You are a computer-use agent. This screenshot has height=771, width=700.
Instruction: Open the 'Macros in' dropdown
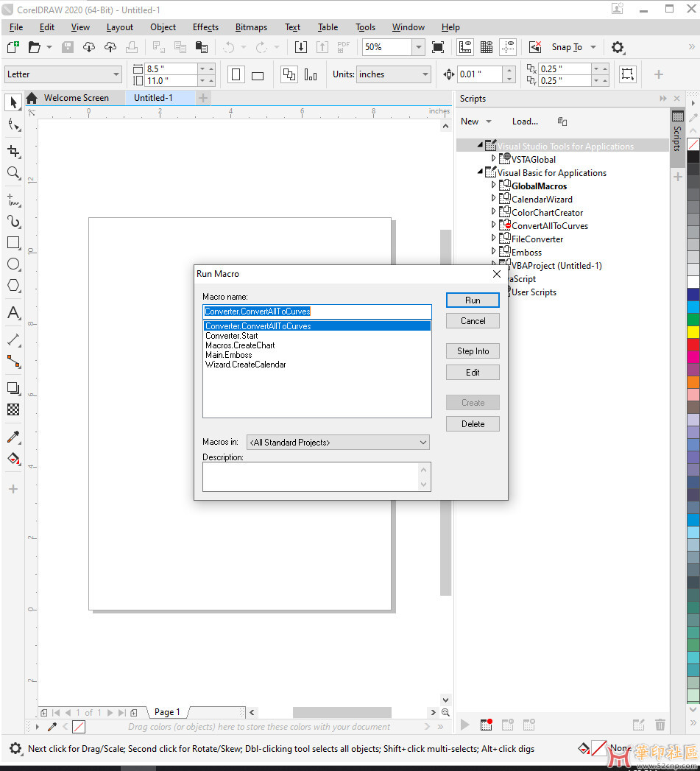pos(338,443)
